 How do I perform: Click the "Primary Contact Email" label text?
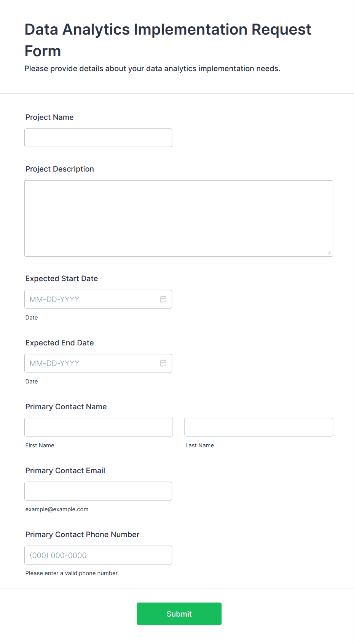tap(65, 471)
